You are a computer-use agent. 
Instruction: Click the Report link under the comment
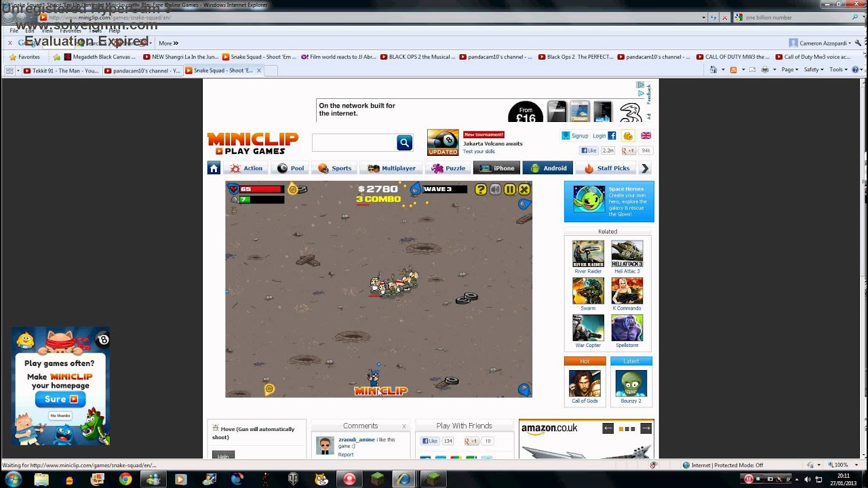point(346,455)
